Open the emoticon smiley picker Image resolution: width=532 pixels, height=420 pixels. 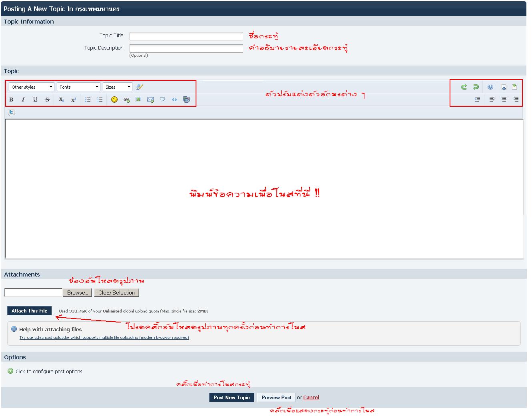(114, 100)
